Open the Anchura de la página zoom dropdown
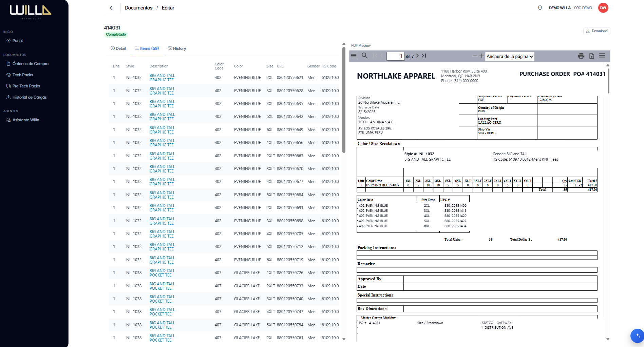 [510, 56]
